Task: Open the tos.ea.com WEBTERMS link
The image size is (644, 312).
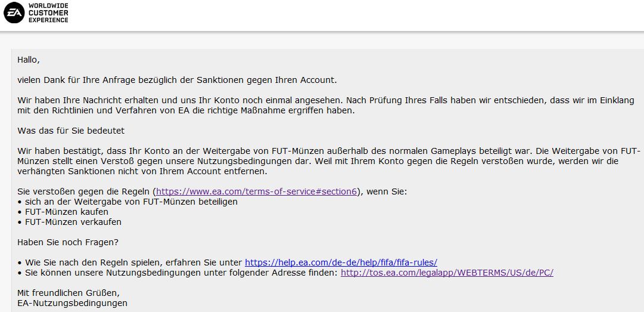Action: pos(447,273)
